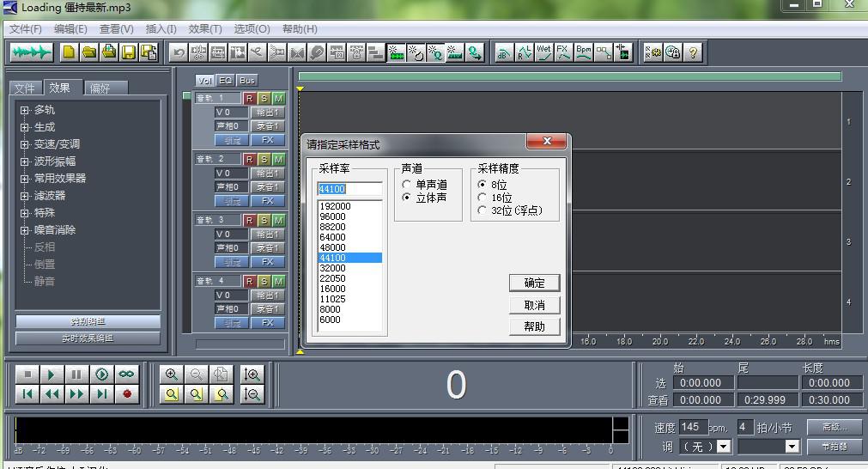Mute track 1 with its M button
Viewport: 868px width, 469px height.
278,98
